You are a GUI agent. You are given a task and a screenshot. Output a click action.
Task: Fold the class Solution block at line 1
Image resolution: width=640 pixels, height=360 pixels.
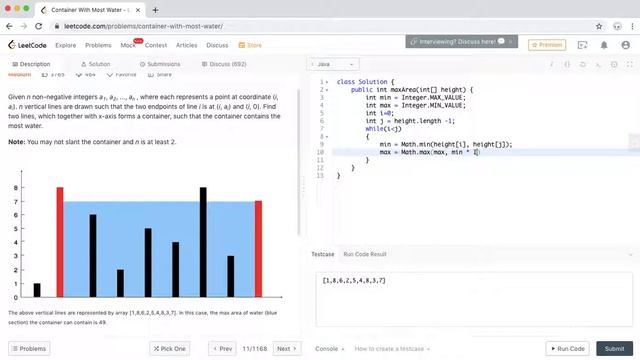[327, 82]
